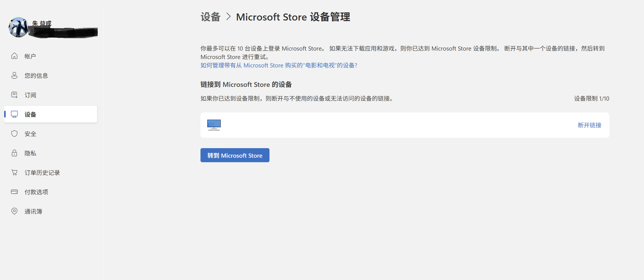Screen dimensions: 644x280
Task: Open the 您的信息 menu item
Action: tap(51, 76)
